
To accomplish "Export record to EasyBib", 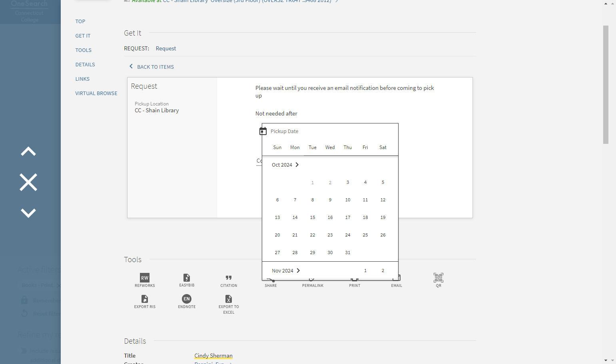I will pyautogui.click(x=187, y=280).
